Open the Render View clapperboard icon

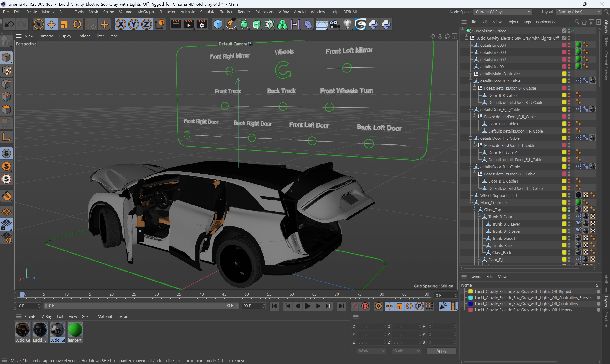coord(176,24)
